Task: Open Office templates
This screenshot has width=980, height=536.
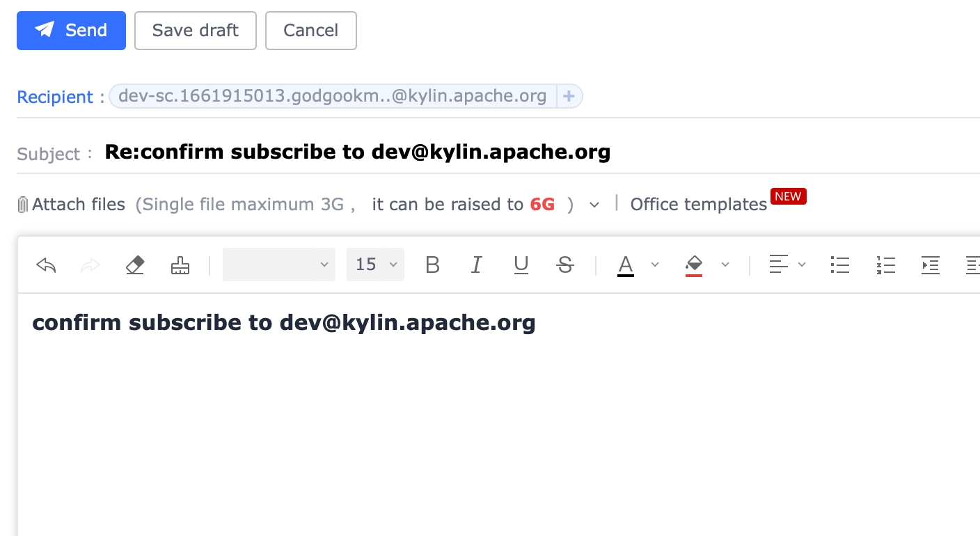Action: coord(698,205)
